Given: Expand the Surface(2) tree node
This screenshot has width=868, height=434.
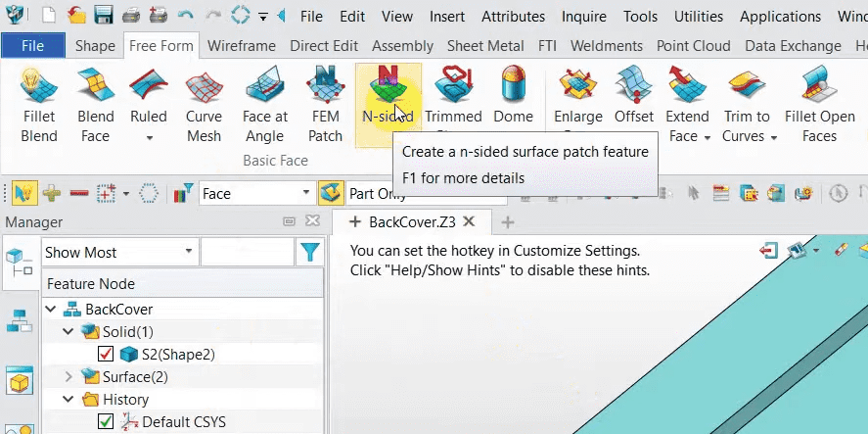Looking at the screenshot, I should click(69, 376).
